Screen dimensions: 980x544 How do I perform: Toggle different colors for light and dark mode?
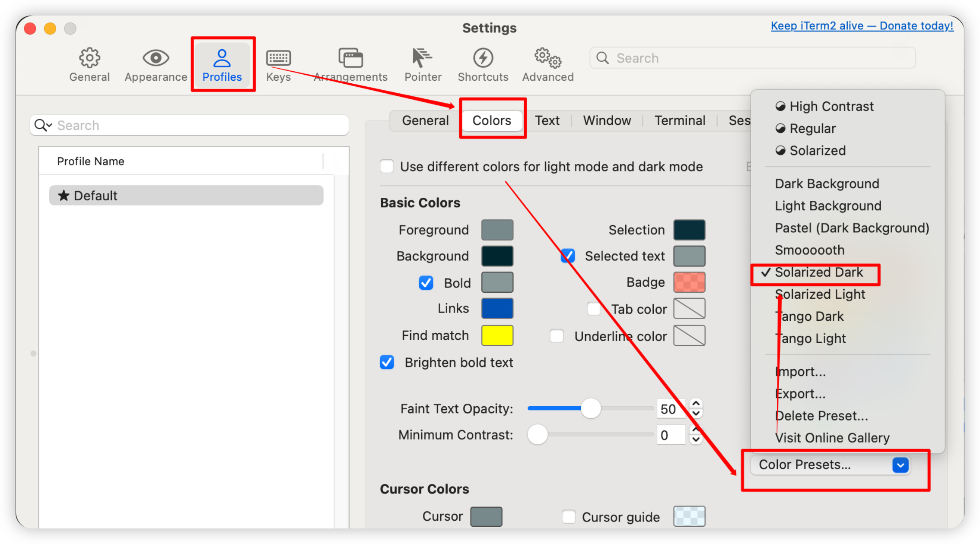(387, 166)
